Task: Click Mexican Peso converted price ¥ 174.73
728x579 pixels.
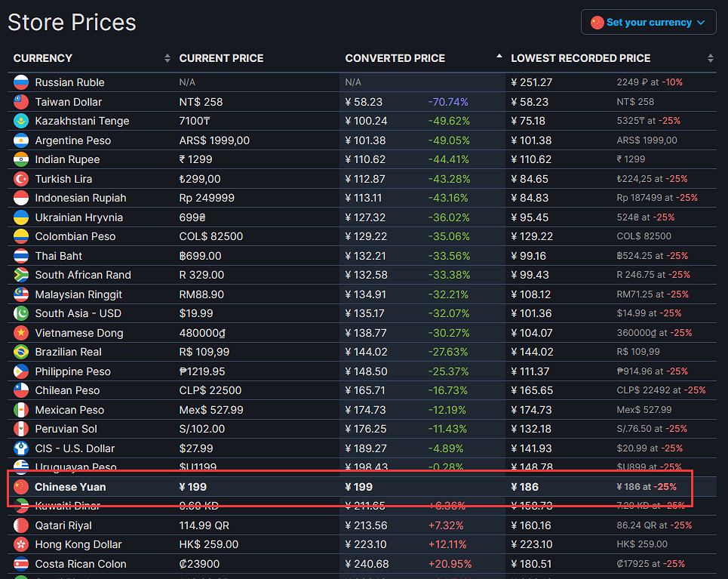Action: point(366,410)
